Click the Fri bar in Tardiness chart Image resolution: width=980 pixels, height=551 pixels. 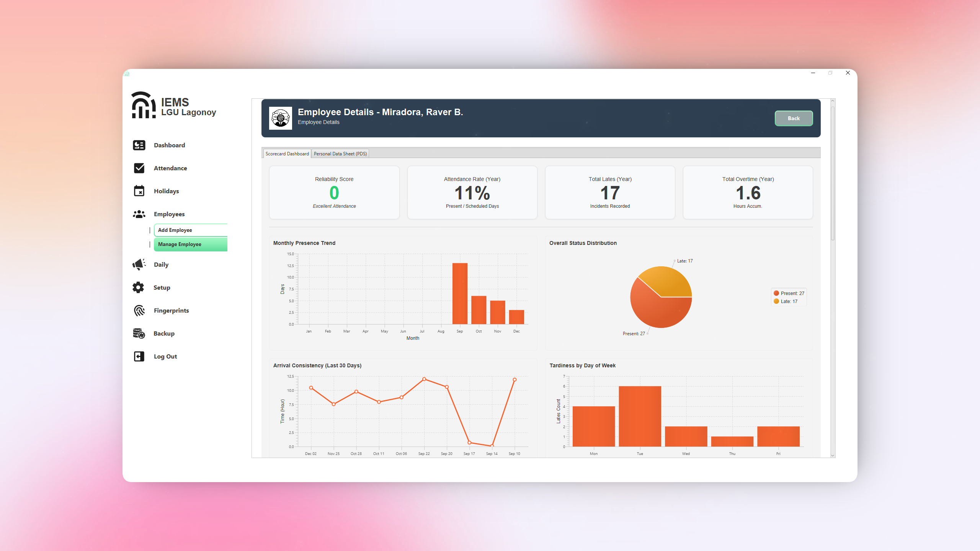click(778, 436)
